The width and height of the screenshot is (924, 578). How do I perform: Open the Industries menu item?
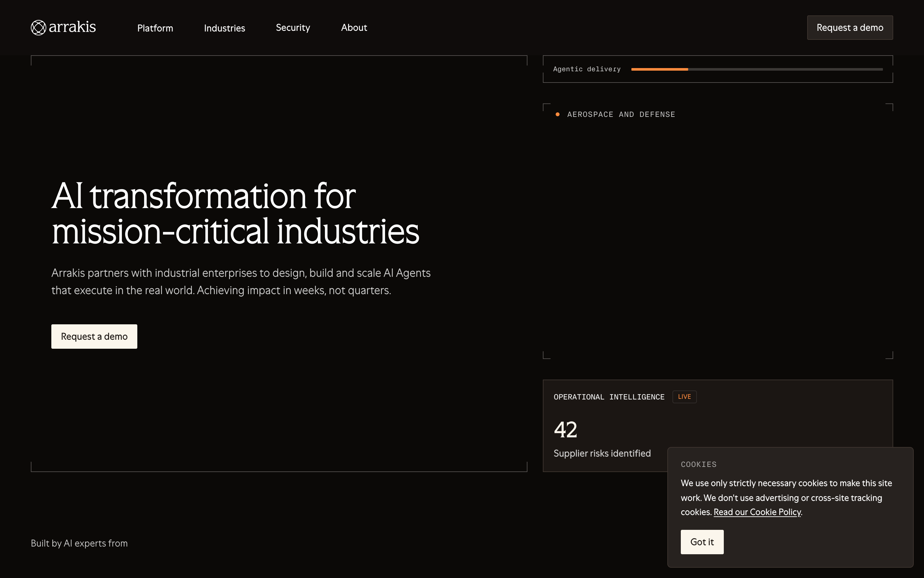tap(225, 28)
